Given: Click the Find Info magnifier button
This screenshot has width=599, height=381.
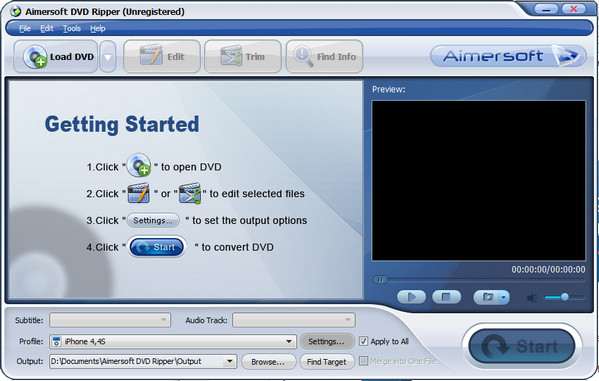Looking at the screenshot, I should click(x=324, y=57).
